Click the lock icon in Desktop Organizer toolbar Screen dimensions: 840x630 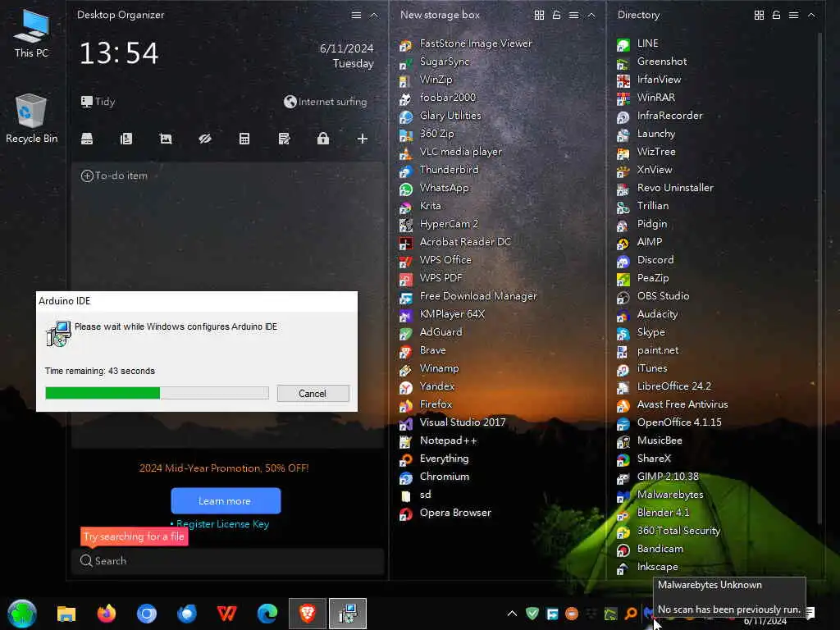323,139
